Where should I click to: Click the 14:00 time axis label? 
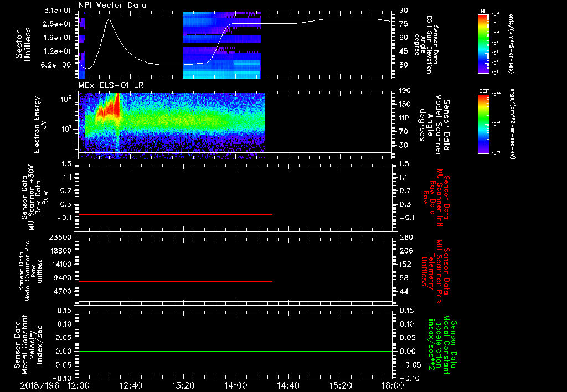235,386
